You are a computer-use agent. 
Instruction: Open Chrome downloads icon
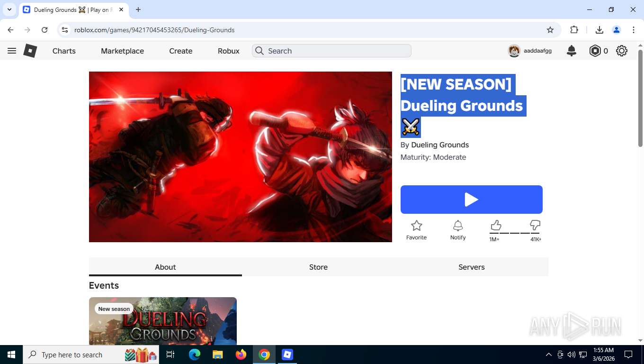[599, 30]
